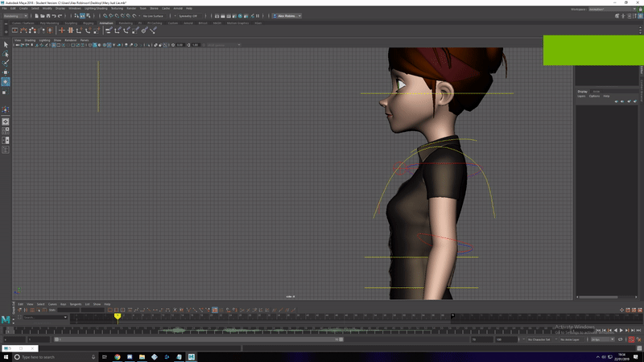
Task: Switch to the Rigging shelf tab
Action: click(x=89, y=23)
